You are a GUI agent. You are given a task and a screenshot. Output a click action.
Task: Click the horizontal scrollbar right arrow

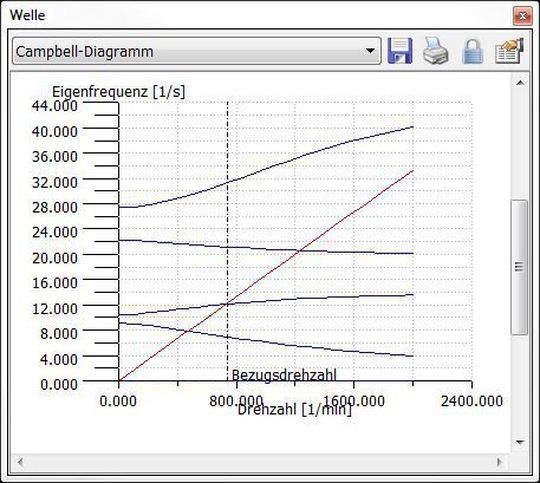tap(499, 462)
